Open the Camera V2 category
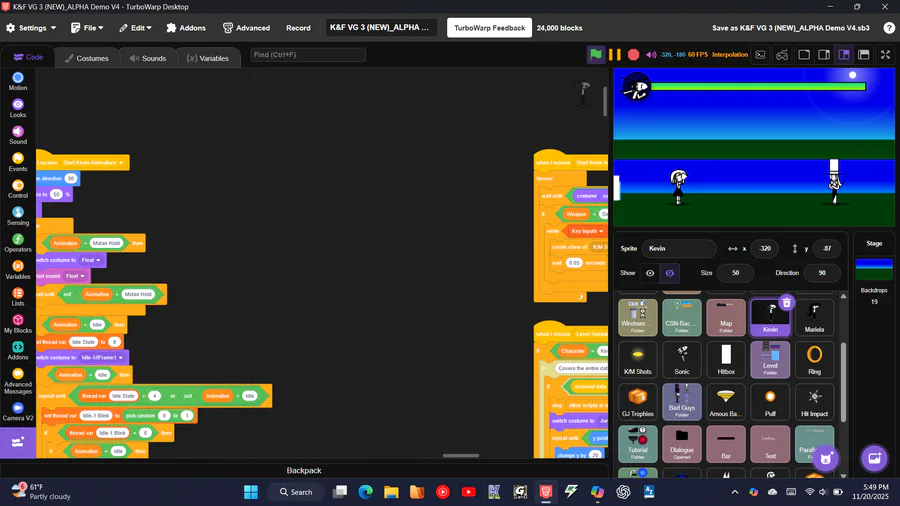 pyautogui.click(x=18, y=412)
